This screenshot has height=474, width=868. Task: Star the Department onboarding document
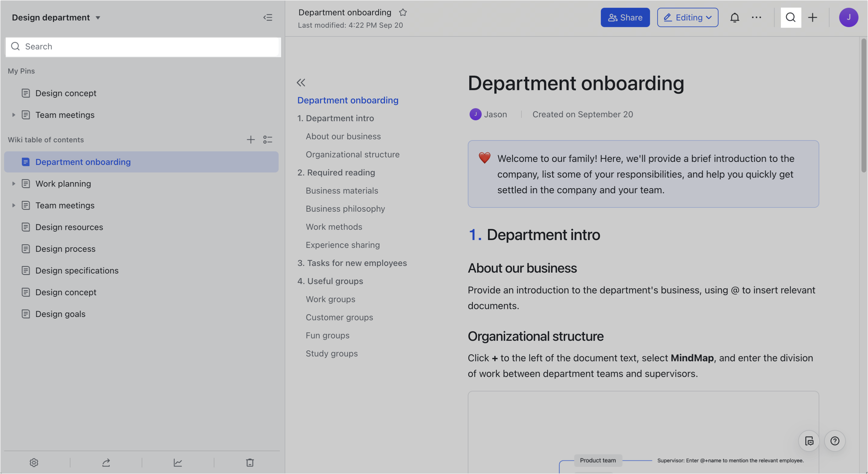click(x=403, y=12)
